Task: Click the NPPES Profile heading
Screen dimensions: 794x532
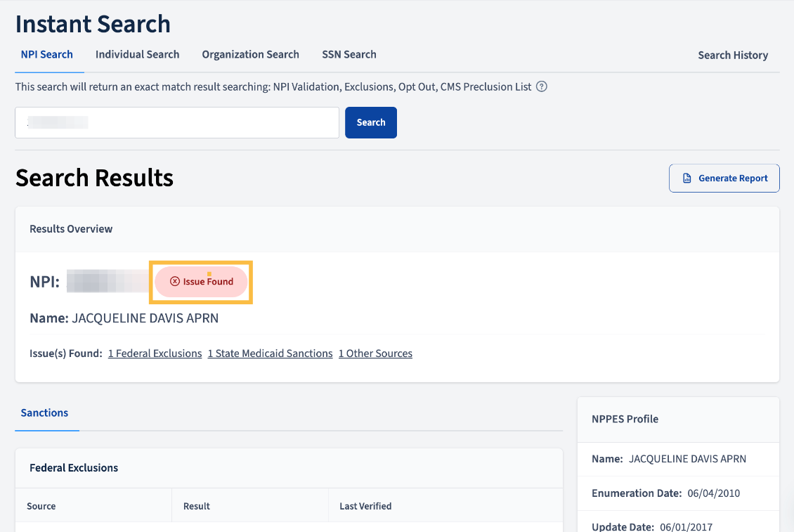Action: pos(625,419)
